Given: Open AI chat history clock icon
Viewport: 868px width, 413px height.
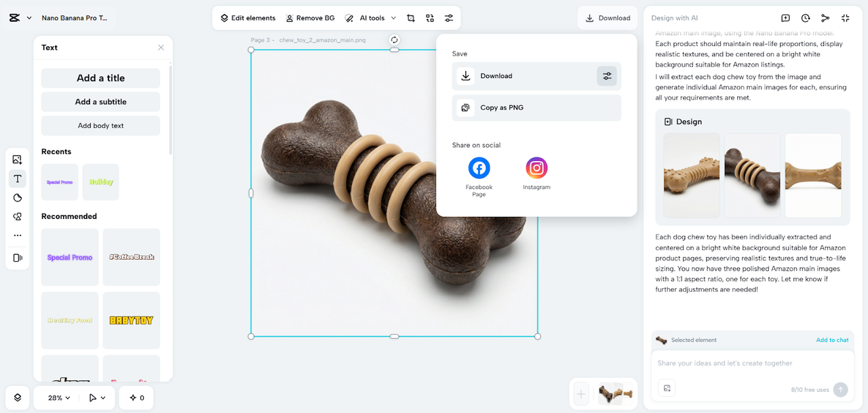Looking at the screenshot, I should pyautogui.click(x=806, y=18).
